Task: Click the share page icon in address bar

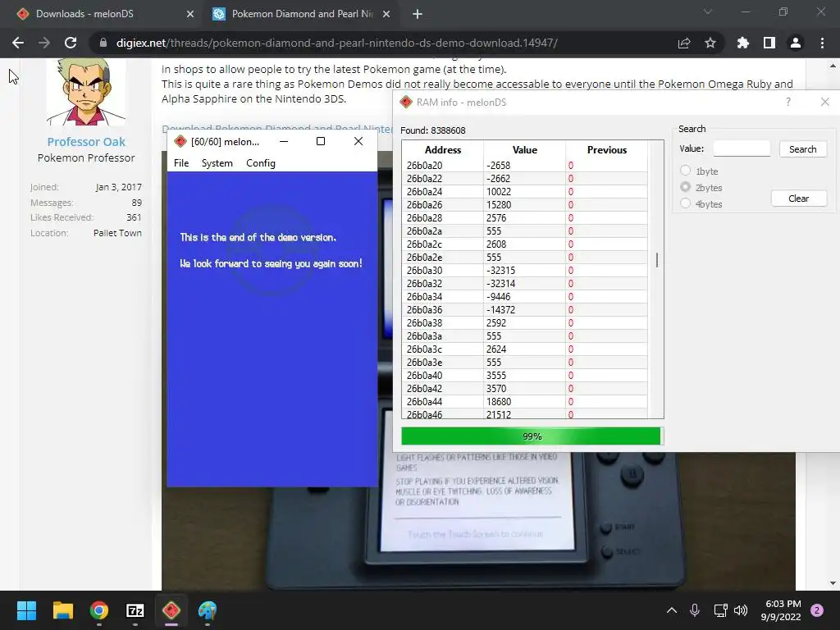Action: click(x=684, y=43)
